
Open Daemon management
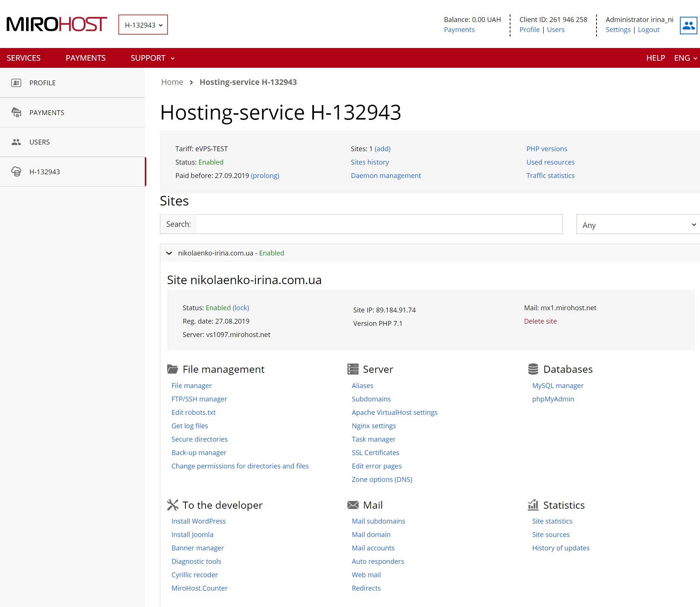pyautogui.click(x=386, y=175)
